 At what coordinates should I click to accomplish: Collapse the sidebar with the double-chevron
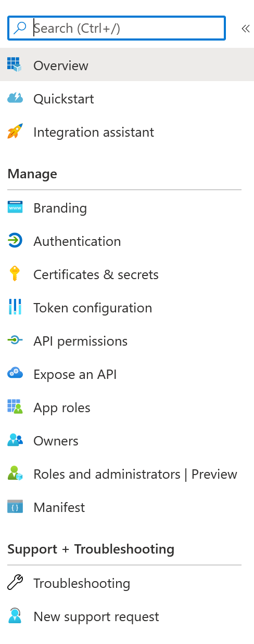(x=246, y=29)
